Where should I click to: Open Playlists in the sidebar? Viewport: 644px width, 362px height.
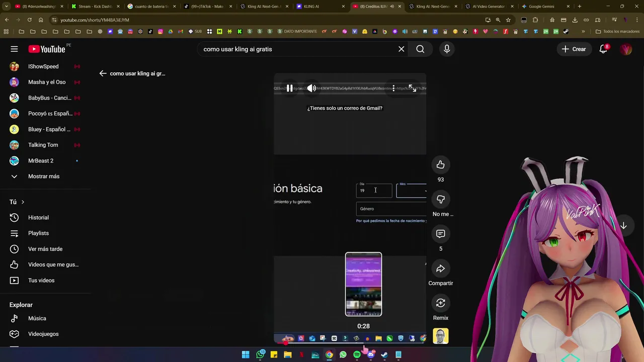(x=45, y=233)
